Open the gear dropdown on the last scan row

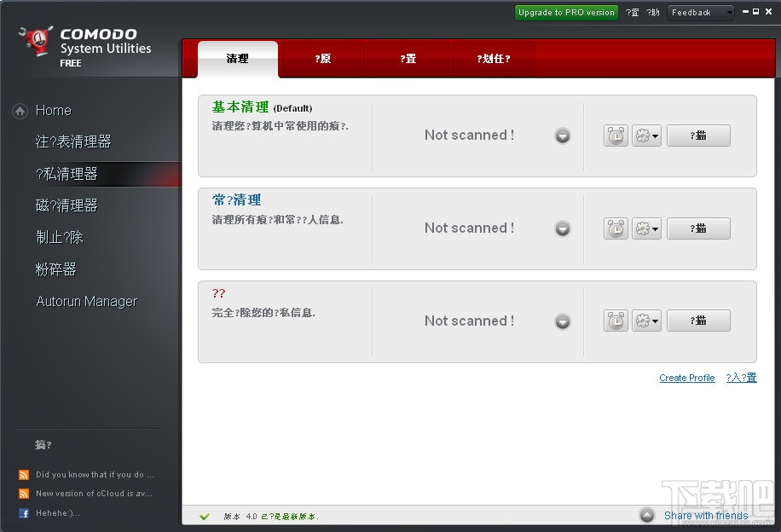click(x=646, y=320)
